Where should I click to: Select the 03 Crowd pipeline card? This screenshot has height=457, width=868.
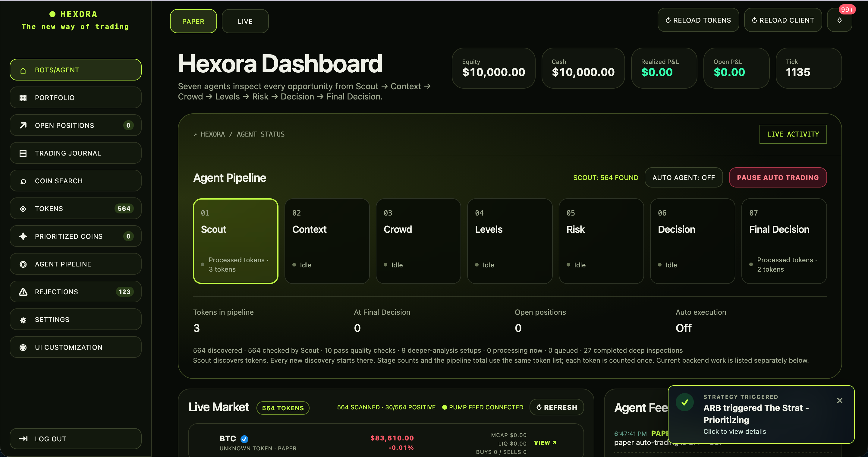coord(418,241)
